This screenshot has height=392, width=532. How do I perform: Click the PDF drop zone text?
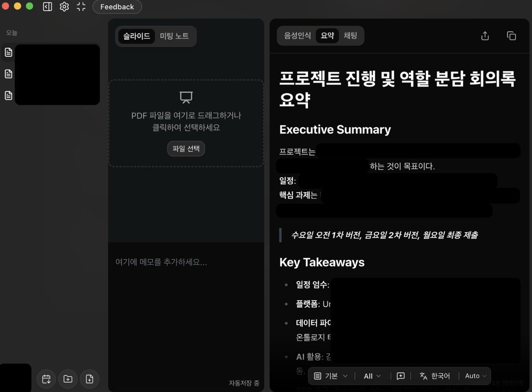[x=186, y=122]
